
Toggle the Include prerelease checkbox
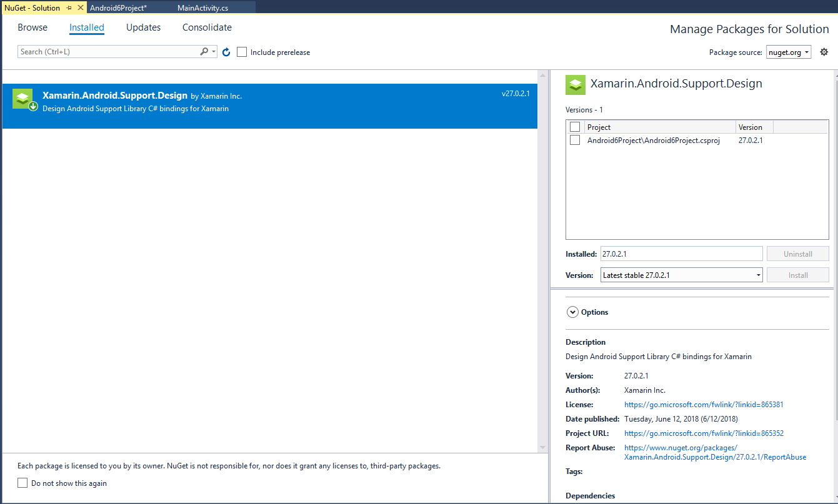pyautogui.click(x=242, y=52)
